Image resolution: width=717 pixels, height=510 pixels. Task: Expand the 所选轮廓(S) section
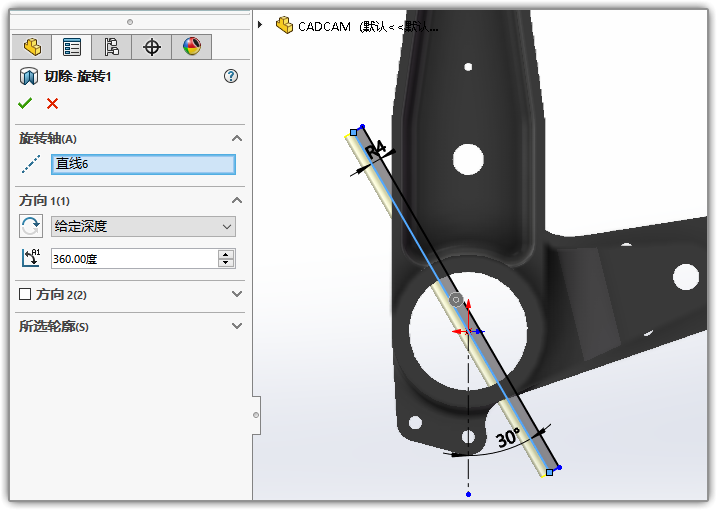pyautogui.click(x=237, y=326)
